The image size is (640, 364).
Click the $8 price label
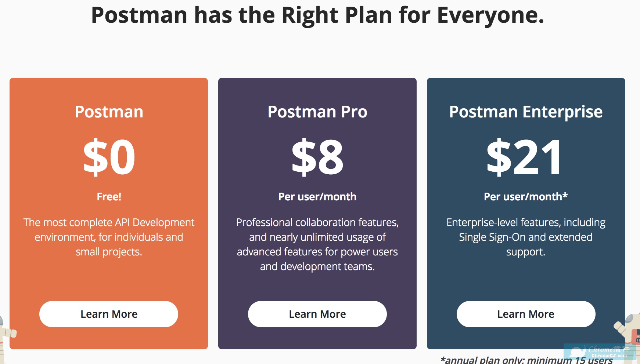(317, 157)
